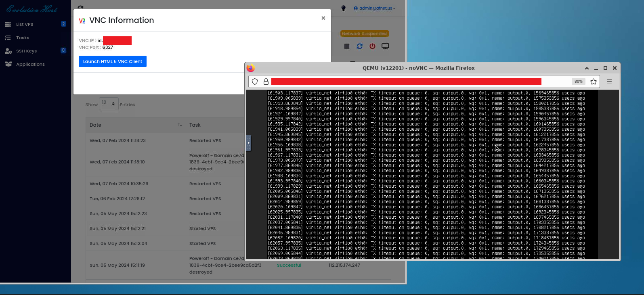Image resolution: width=644 pixels, height=295 pixels.
Task: Open SSH Keys in the sidebar
Action: tap(26, 51)
